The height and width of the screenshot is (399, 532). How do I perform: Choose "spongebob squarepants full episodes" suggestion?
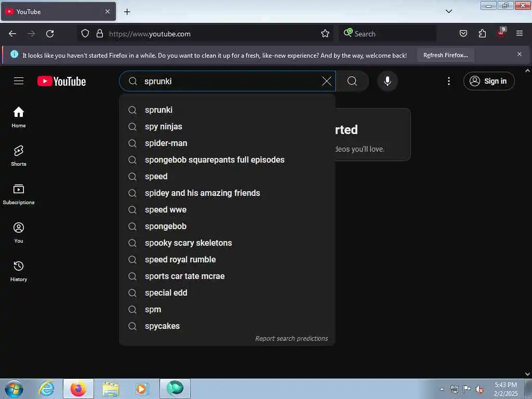coord(227,160)
